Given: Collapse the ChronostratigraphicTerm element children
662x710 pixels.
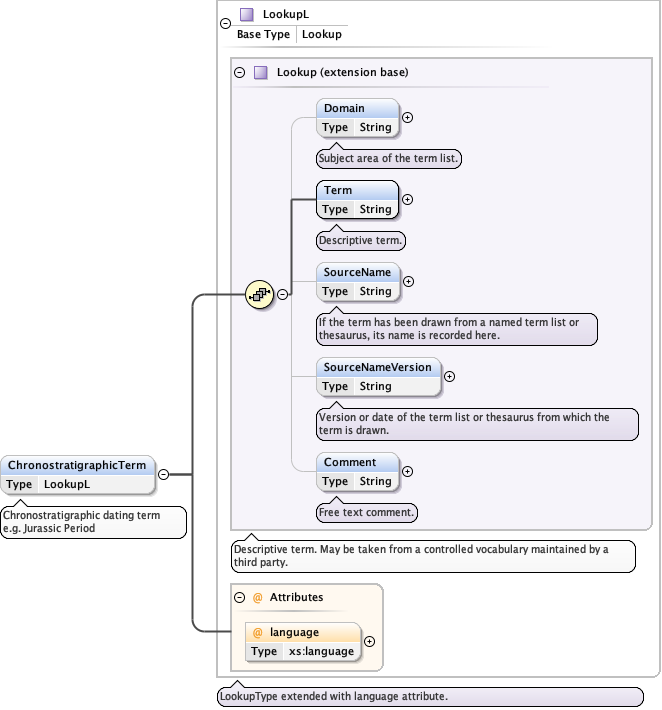Looking at the screenshot, I should [163, 475].
